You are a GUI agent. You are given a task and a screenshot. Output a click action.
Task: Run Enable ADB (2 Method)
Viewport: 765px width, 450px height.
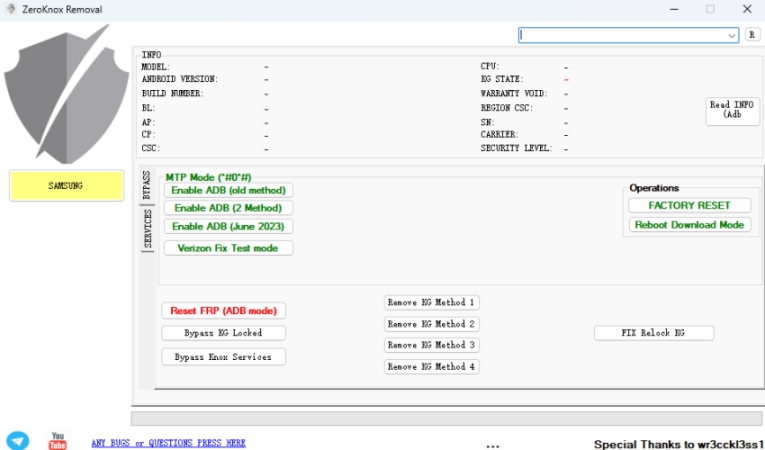tap(228, 208)
